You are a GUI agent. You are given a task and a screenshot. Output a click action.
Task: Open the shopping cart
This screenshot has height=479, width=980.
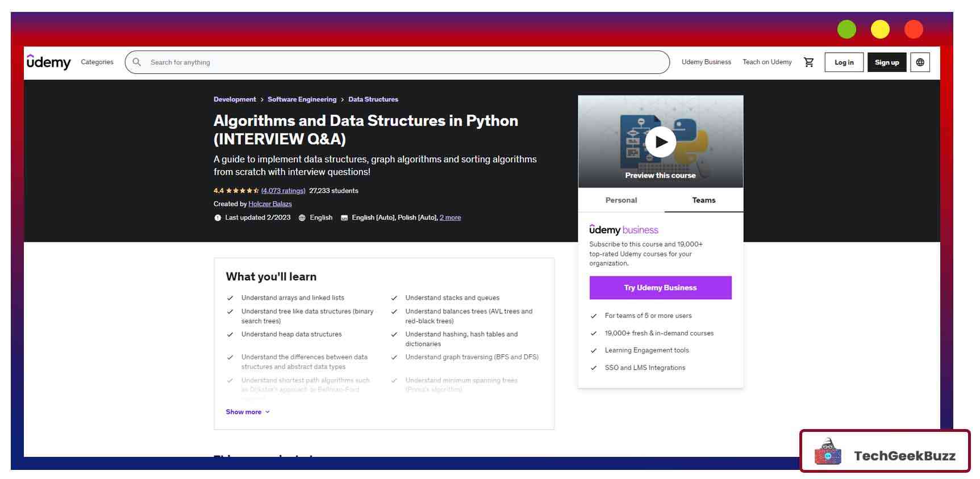coord(808,62)
